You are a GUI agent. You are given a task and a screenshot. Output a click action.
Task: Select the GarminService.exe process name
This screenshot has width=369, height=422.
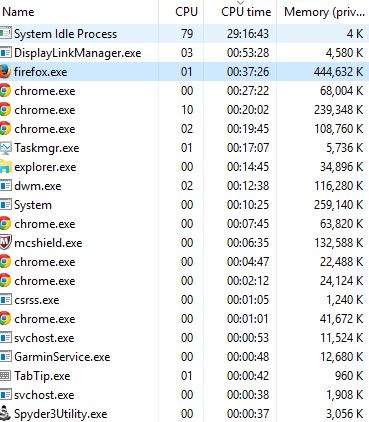point(62,357)
